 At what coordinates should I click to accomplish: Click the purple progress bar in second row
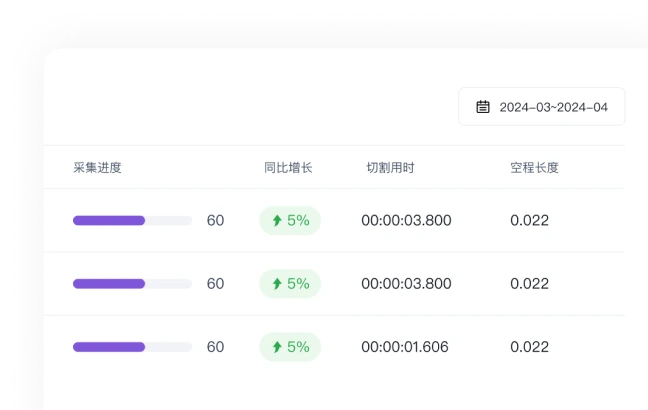point(110,284)
